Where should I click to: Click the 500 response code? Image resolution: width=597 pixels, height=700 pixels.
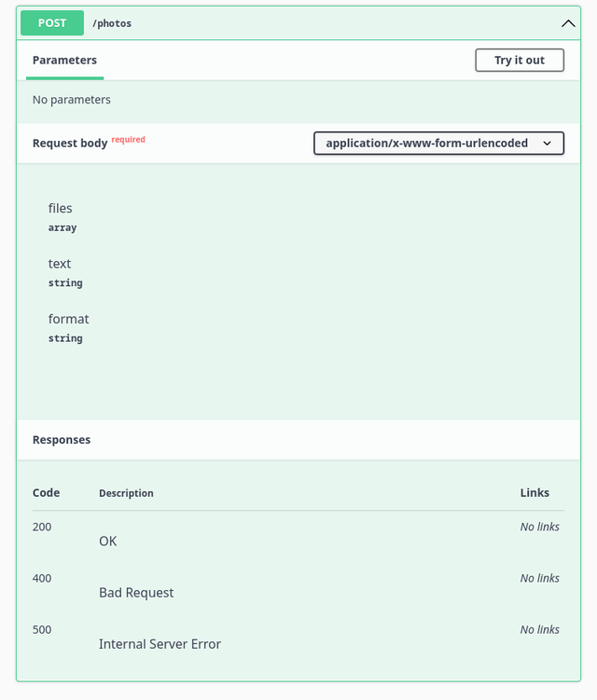pyautogui.click(x=42, y=629)
